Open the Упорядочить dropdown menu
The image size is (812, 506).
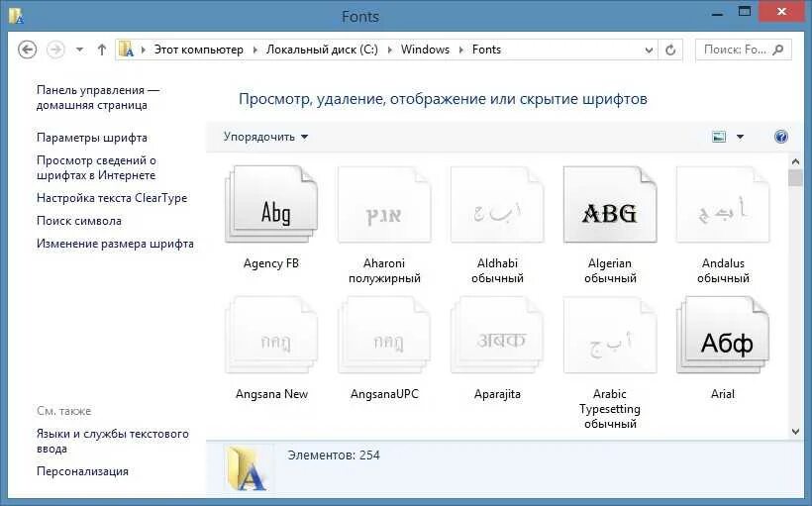265,137
